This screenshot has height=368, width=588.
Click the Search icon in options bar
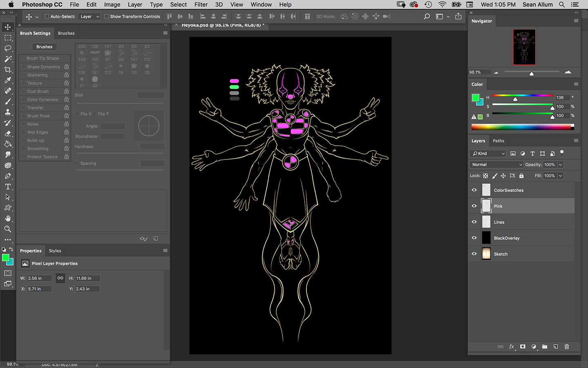pyautogui.click(x=427, y=16)
